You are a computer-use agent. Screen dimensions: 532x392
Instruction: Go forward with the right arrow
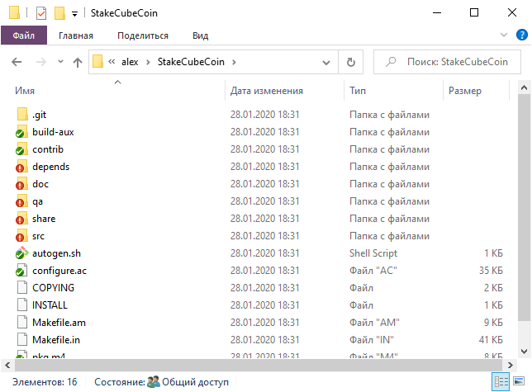41,62
